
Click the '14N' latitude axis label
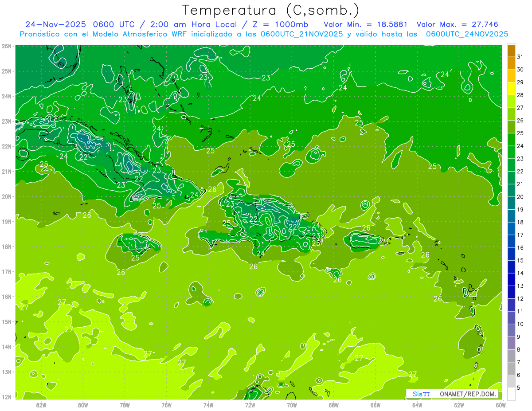click(7, 347)
